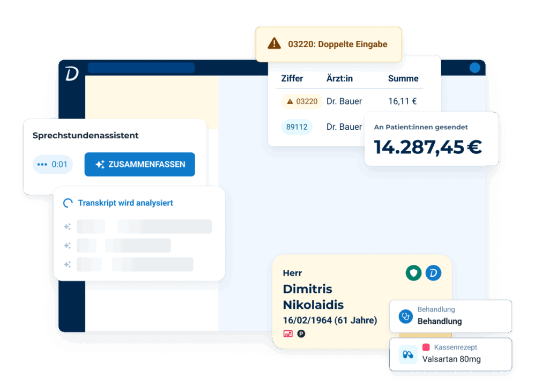
Task: Click the Summe column header
Action: tap(403, 78)
